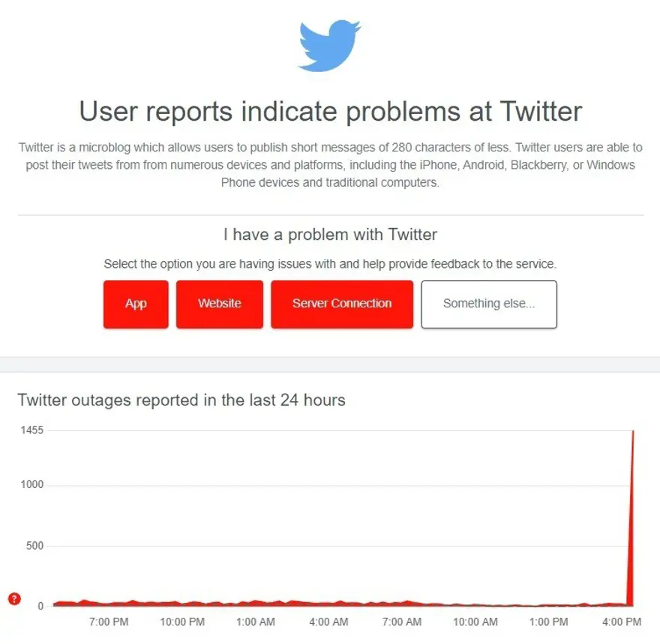Click the 'I have a problem with Twitter' heading
This screenshot has height=644, width=660.
click(330, 235)
